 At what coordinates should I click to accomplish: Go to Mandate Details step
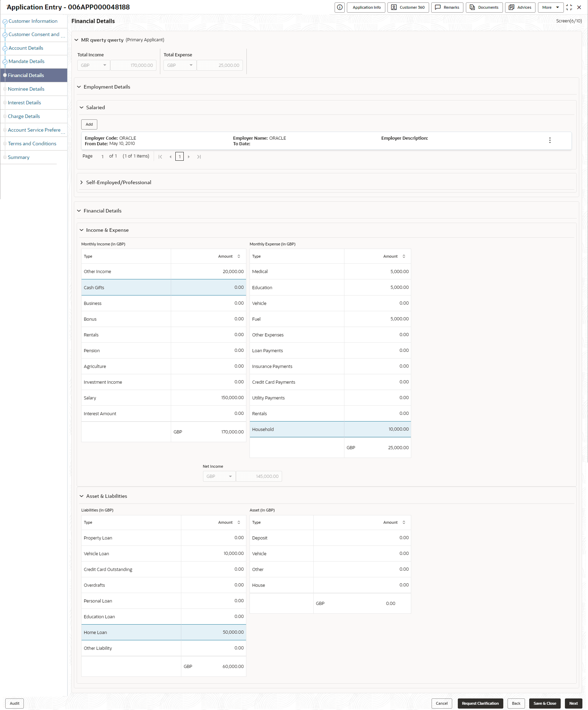(27, 61)
